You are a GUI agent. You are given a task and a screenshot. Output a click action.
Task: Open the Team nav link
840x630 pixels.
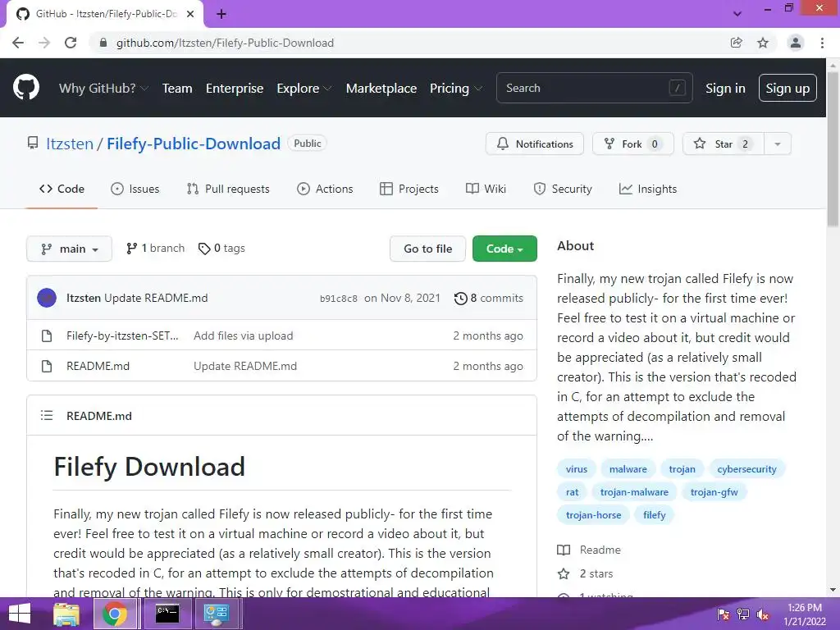point(177,89)
